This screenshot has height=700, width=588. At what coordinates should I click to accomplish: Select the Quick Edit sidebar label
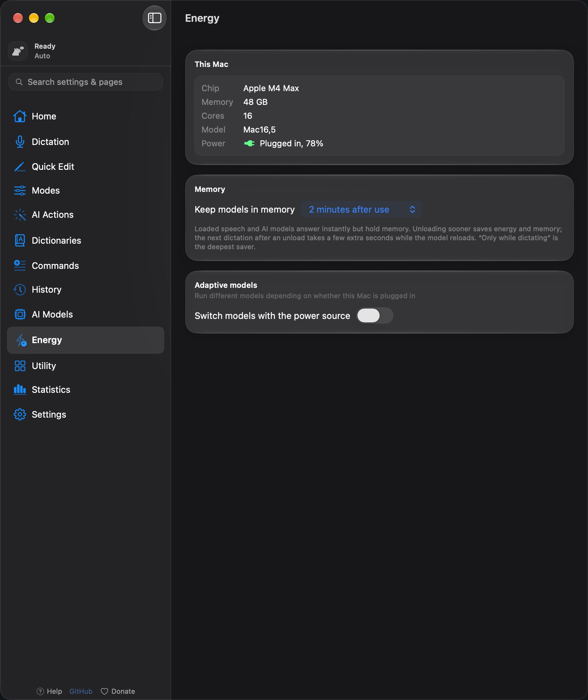[53, 167]
